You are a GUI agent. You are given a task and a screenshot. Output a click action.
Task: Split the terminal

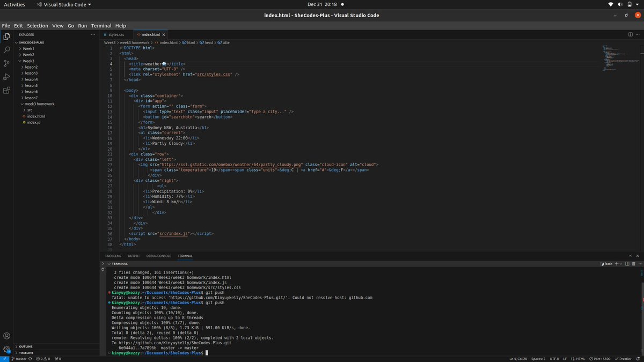click(627, 264)
